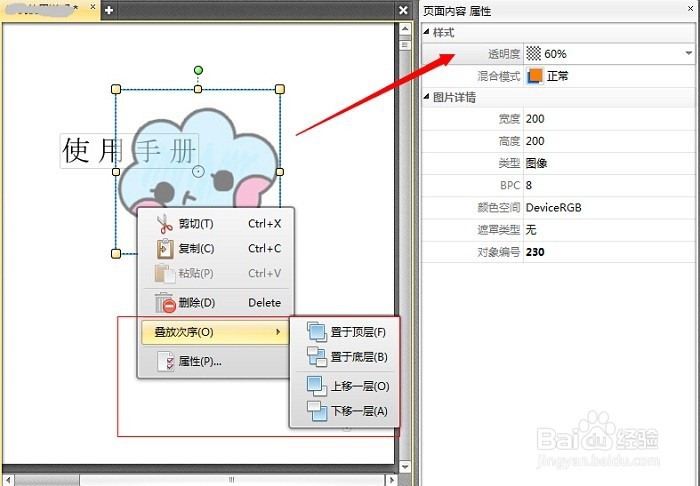Click the vertical scrollbar down arrow
Screen dimensions: 700x486
404,467
